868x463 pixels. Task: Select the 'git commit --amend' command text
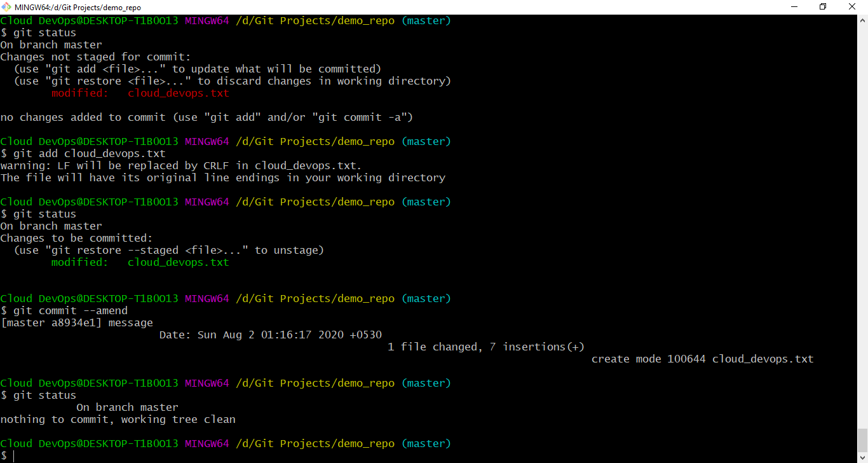(x=71, y=310)
